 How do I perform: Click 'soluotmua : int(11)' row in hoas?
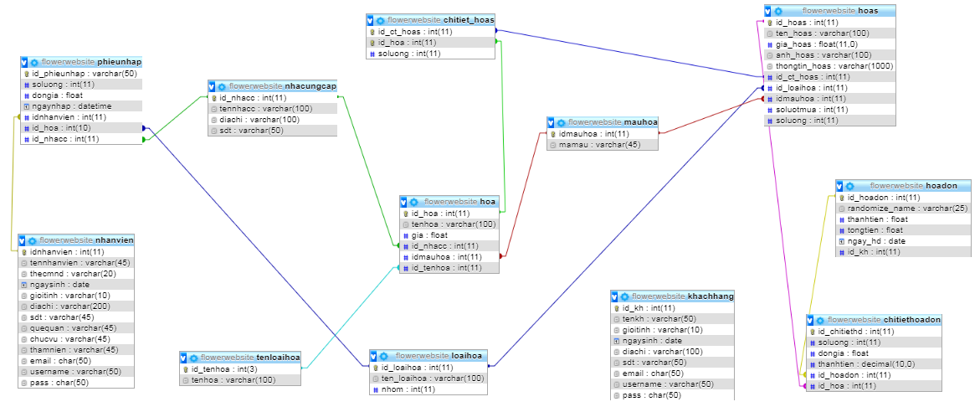[830, 110]
